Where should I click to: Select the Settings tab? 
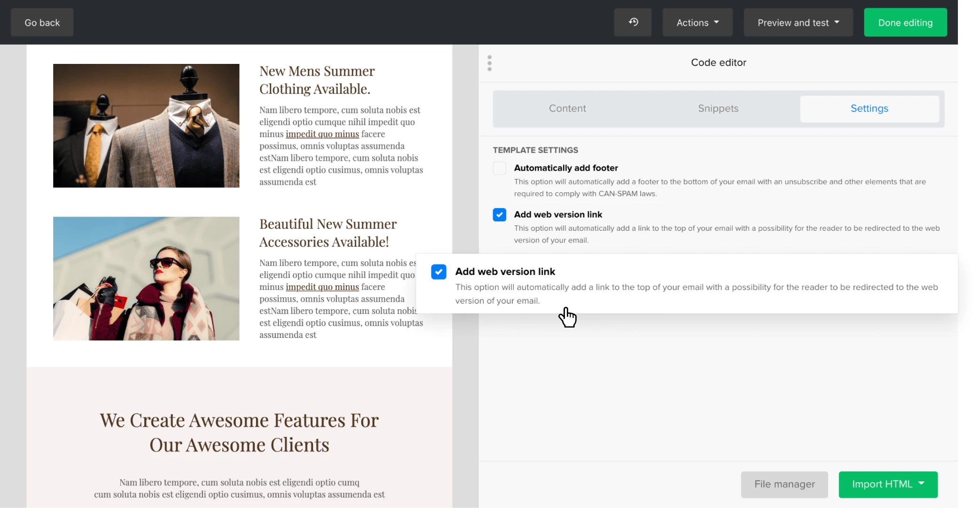(x=869, y=109)
